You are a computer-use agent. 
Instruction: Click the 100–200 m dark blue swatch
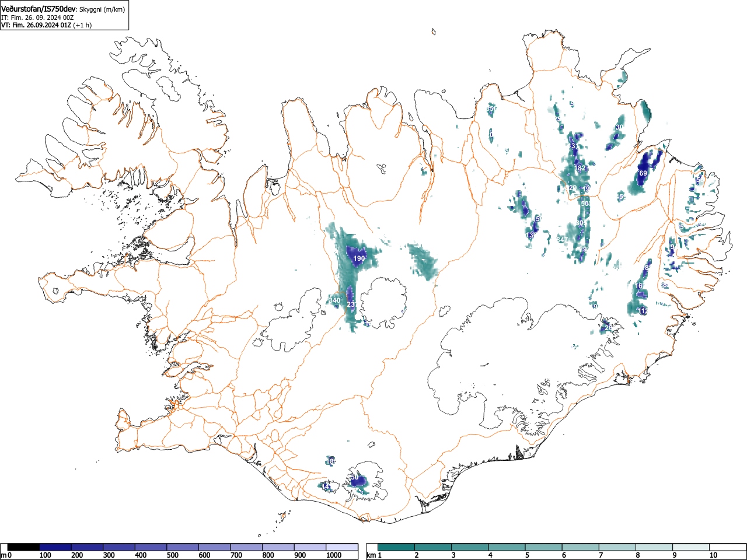click(55, 547)
